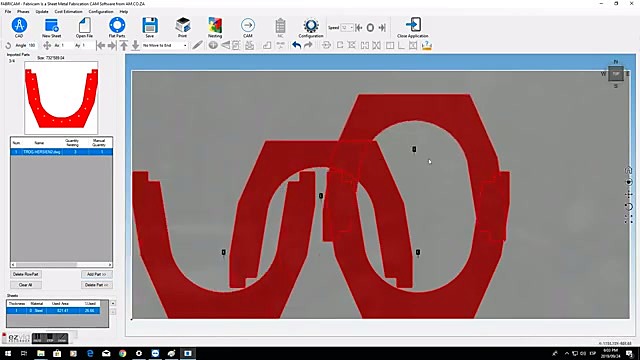The height and width of the screenshot is (360, 640).
Task: Click the NC clipboard icon
Action: (280, 26)
